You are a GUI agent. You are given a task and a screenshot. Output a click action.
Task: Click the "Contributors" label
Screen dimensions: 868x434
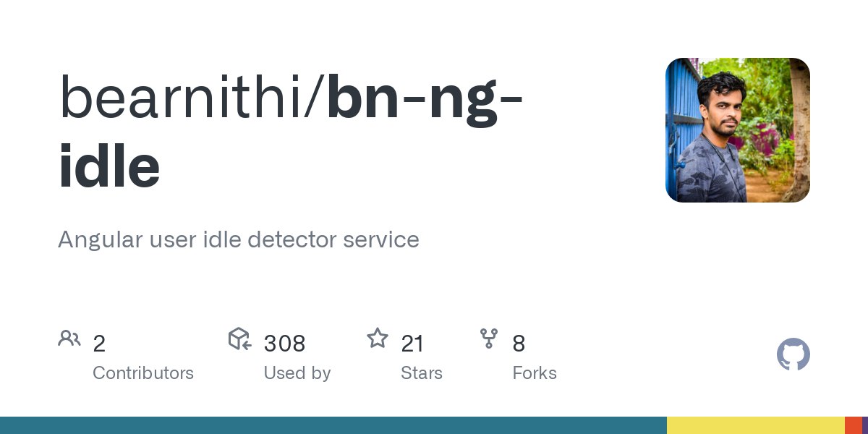pyautogui.click(x=143, y=373)
